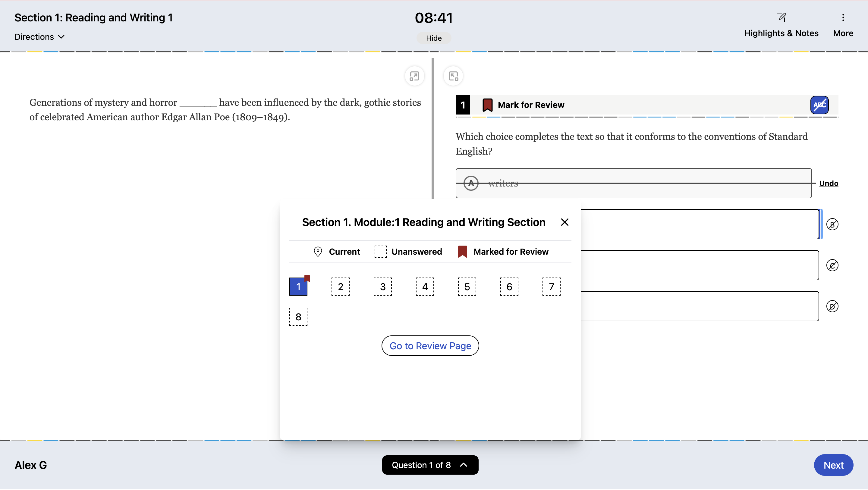Toggle the ABC answer eliminator tool

coord(819,105)
